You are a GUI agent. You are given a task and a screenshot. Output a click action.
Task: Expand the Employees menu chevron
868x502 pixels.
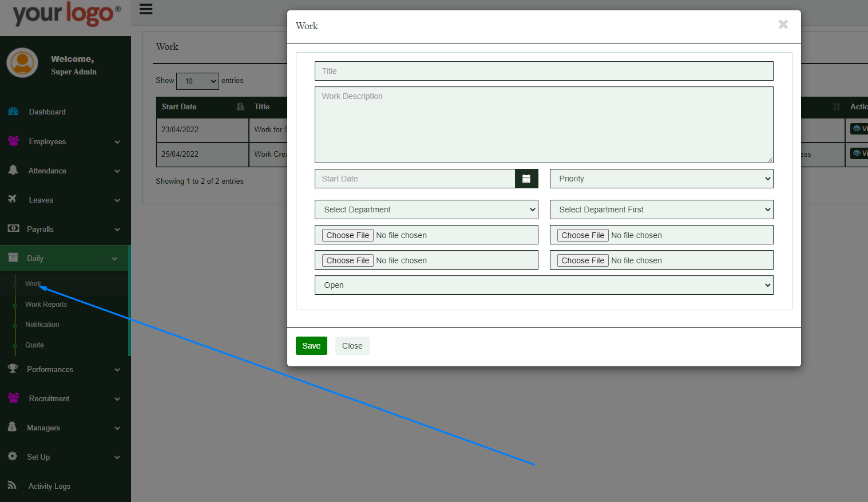[x=117, y=142]
